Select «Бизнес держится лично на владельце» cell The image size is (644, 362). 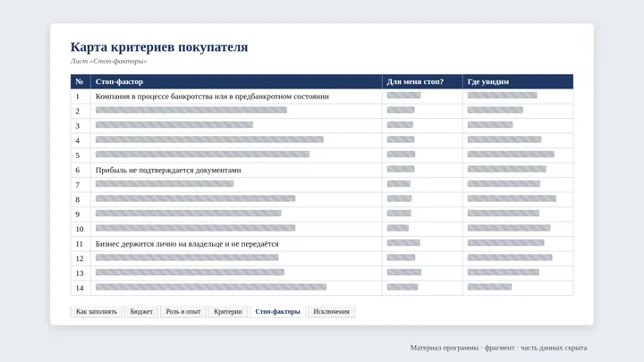tap(236, 244)
